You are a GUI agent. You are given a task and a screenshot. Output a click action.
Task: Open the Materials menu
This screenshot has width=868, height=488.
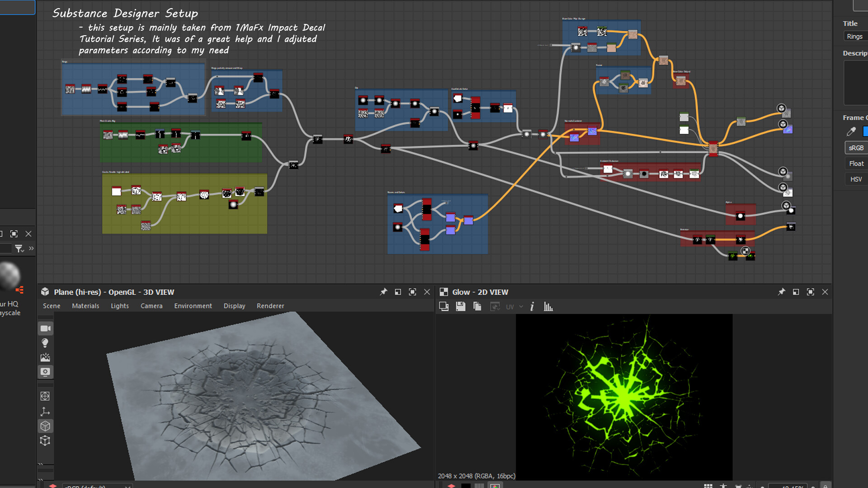85,306
